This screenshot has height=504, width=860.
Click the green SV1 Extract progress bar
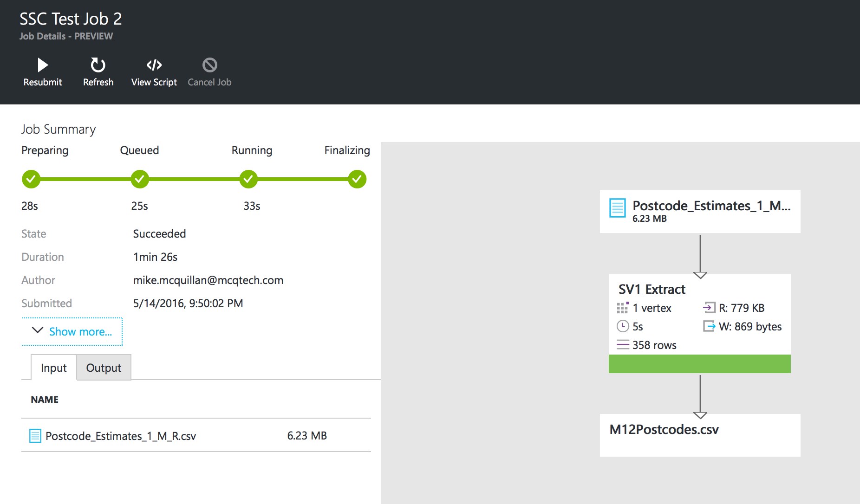click(x=699, y=364)
